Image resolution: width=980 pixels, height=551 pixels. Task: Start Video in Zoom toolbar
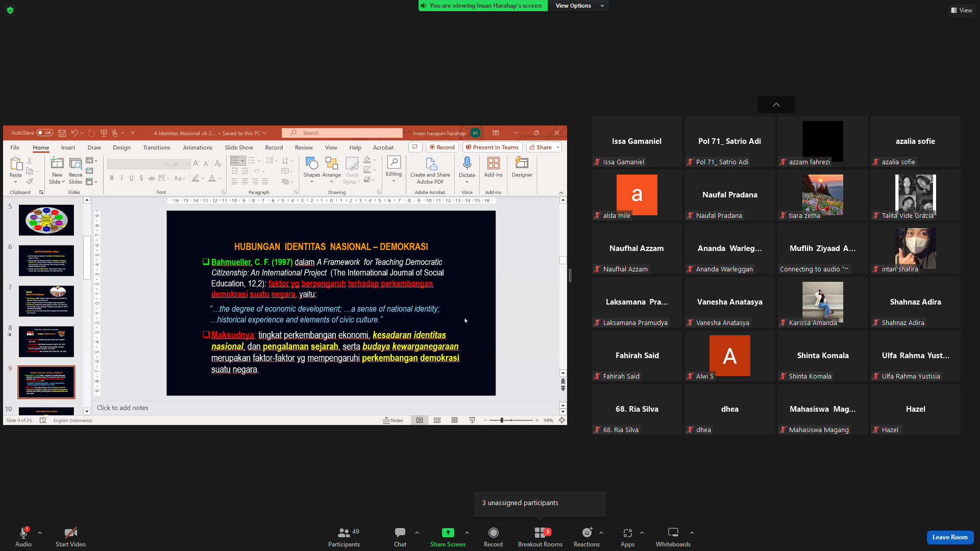pyautogui.click(x=70, y=537)
